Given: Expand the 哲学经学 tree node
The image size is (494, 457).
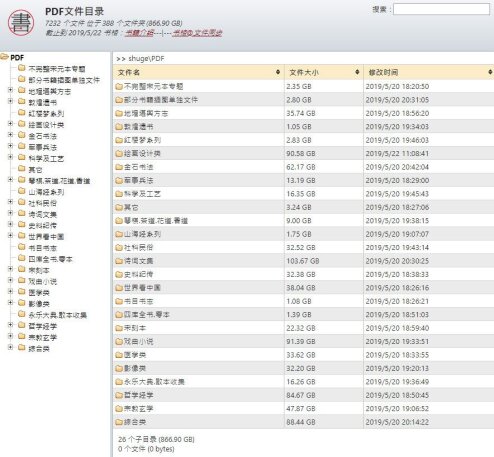Looking at the screenshot, I should [10, 325].
